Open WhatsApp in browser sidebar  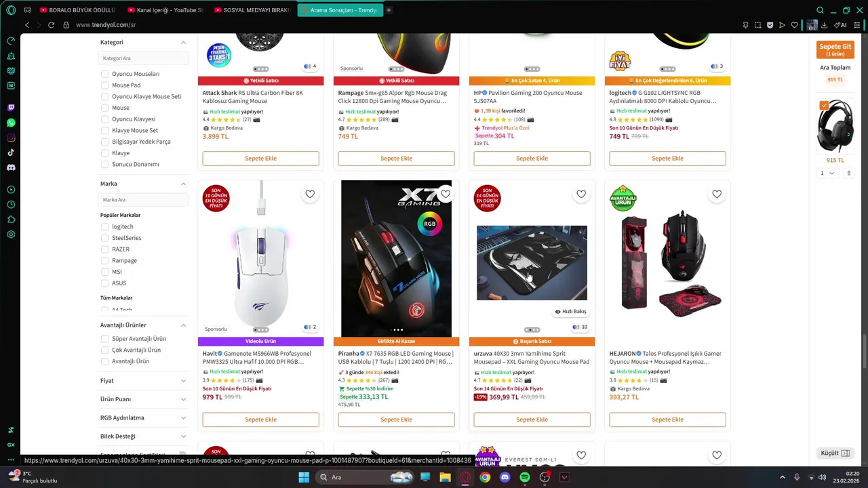(x=11, y=123)
